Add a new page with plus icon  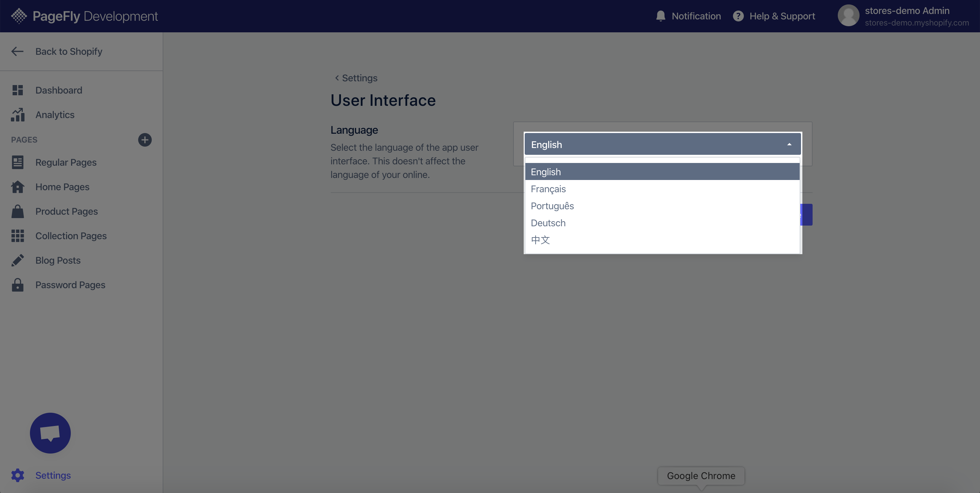145,139
